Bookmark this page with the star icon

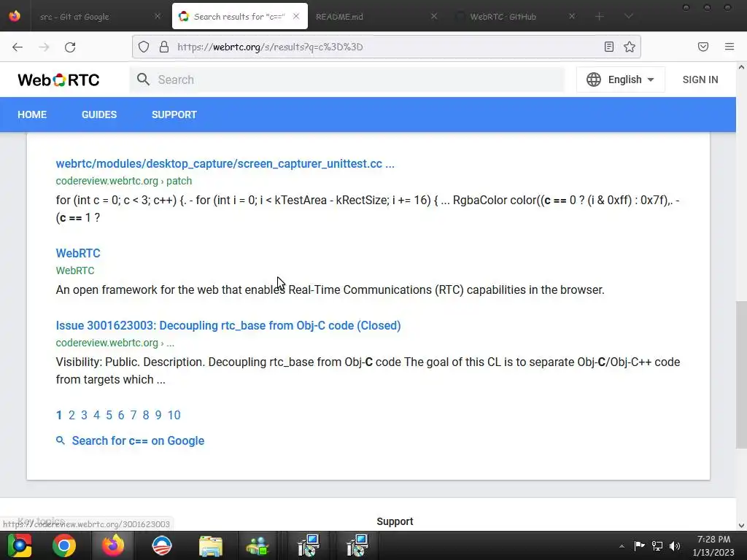[630, 47]
